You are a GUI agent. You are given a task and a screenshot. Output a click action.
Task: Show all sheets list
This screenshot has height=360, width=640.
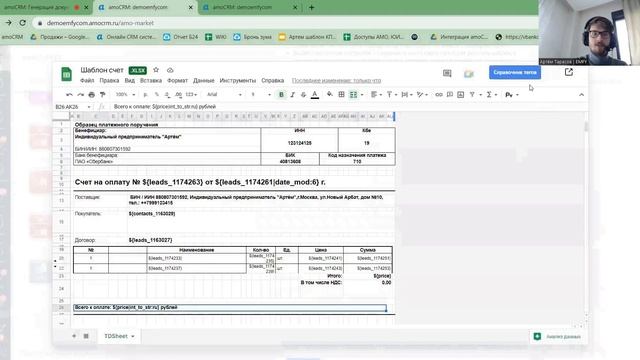[x=86, y=336]
